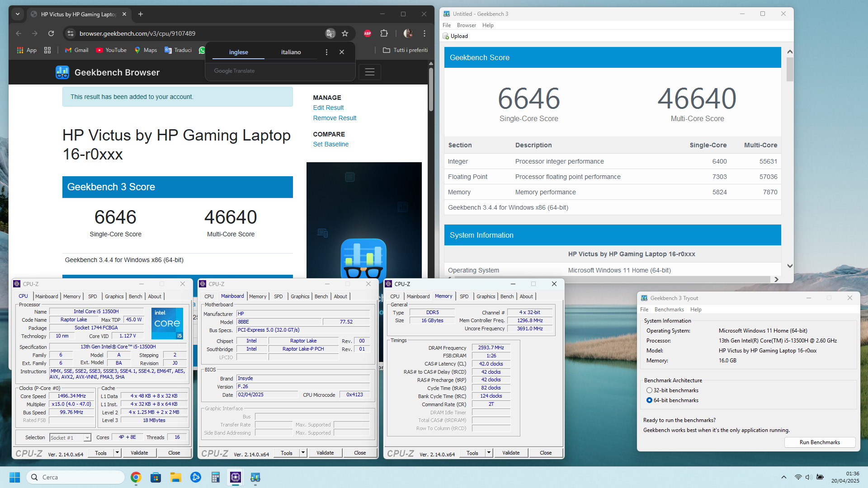Select 32-bit benchmarks radio button
Viewport: 868px width, 488px height.
649,390
